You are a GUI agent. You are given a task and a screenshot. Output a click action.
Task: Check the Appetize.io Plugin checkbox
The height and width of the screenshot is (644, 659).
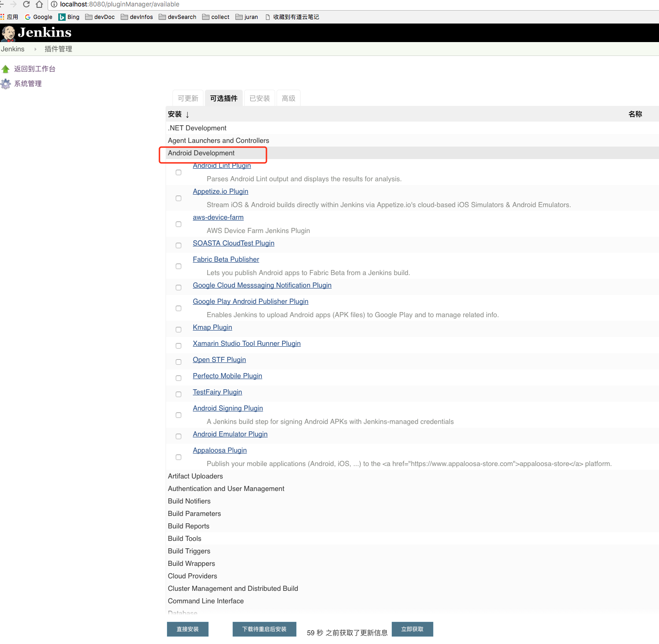[179, 198]
